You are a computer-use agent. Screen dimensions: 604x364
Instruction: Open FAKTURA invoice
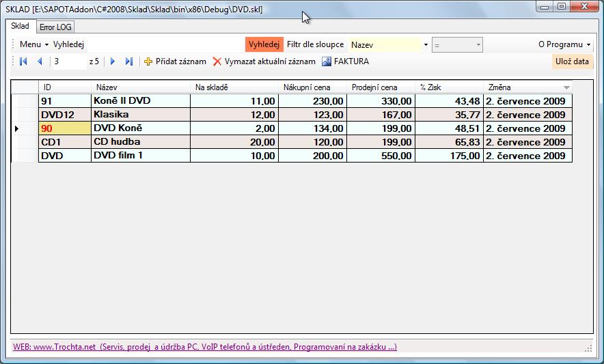(345, 61)
